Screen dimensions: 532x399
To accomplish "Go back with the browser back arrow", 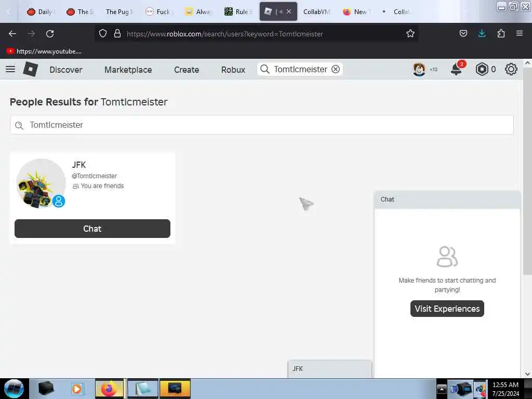I will pos(12,34).
